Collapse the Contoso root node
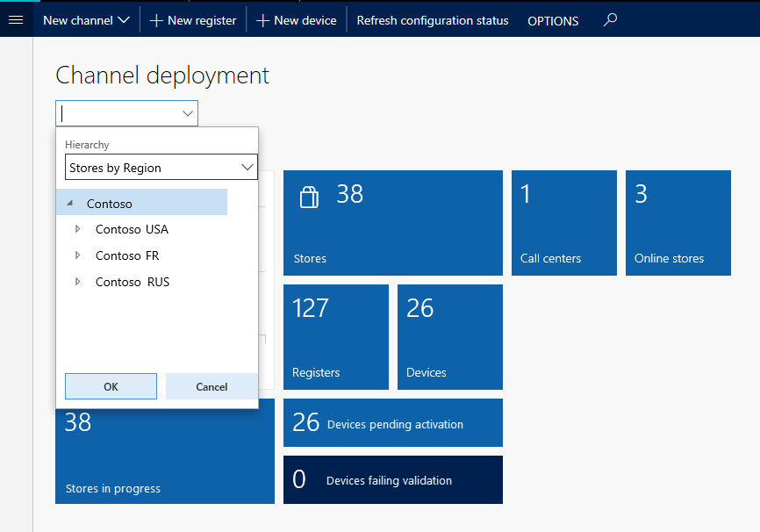 tap(70, 203)
